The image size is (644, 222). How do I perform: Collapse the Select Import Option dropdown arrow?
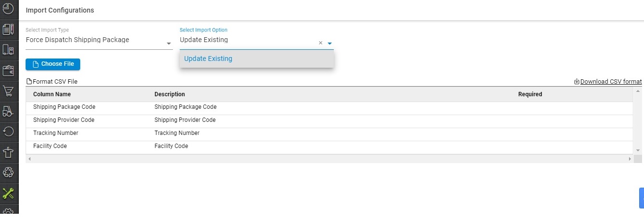pyautogui.click(x=329, y=44)
